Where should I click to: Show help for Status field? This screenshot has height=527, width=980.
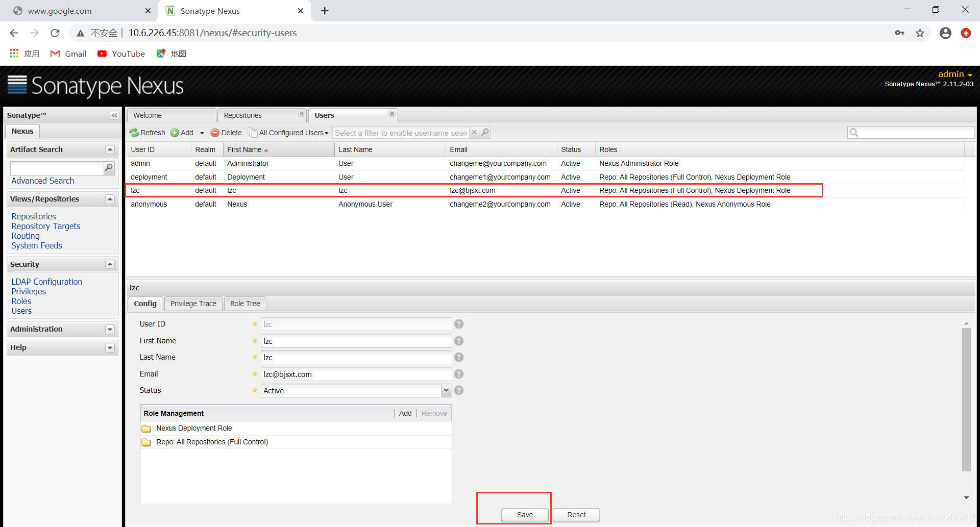point(459,390)
